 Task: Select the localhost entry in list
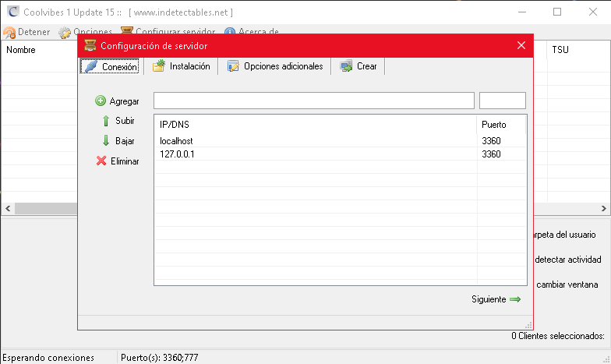pyautogui.click(x=176, y=141)
